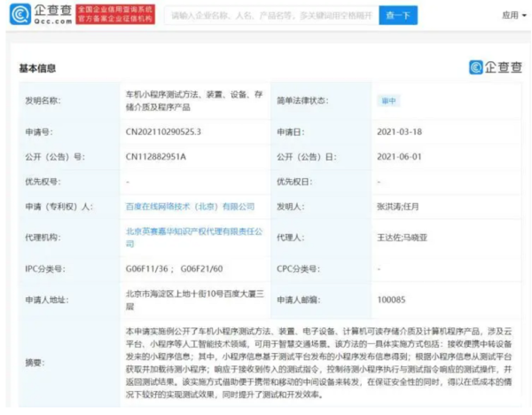532x415 pixels.
Task: Select the inventors 张洪涛;任月
Action: [397, 207]
